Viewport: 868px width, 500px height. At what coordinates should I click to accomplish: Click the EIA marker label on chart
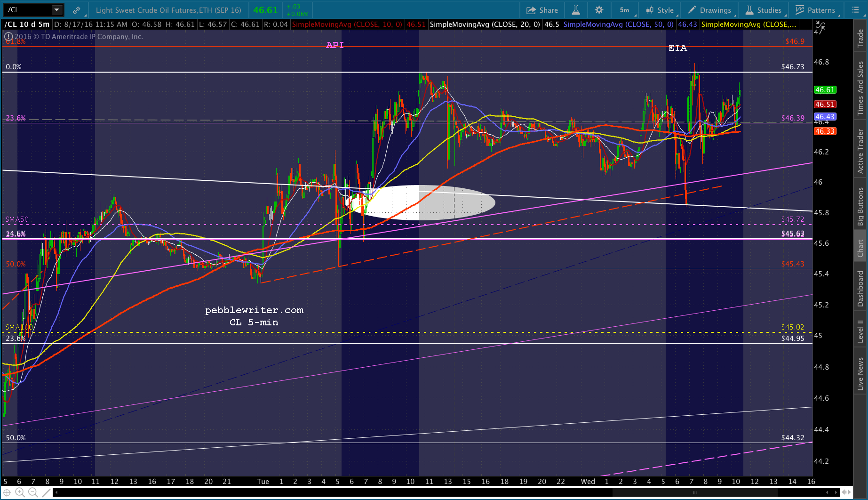678,48
